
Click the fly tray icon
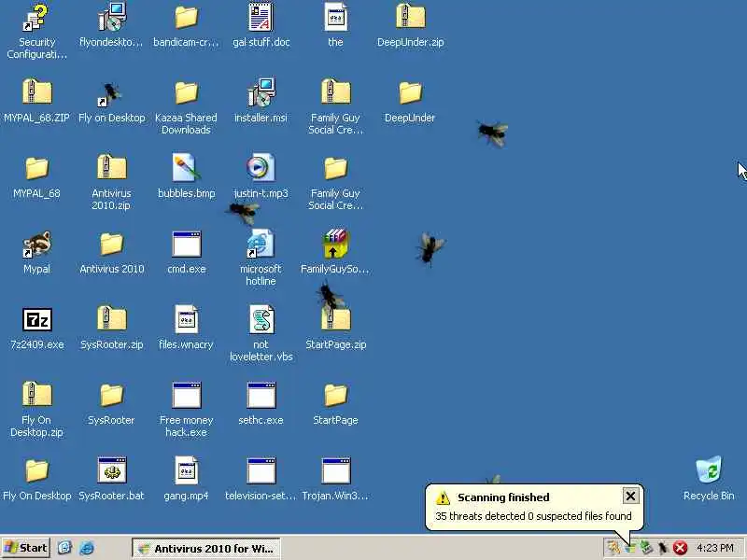tap(663, 549)
